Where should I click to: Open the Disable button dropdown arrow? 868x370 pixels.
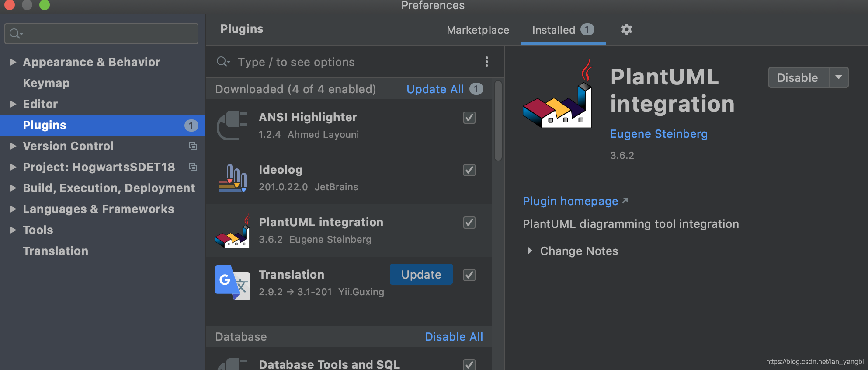coord(839,77)
